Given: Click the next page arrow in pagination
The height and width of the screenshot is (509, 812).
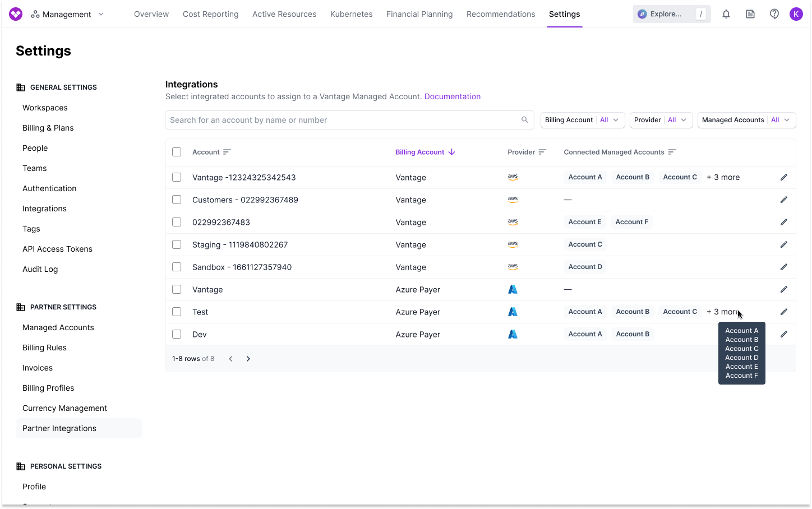Looking at the screenshot, I should (248, 358).
